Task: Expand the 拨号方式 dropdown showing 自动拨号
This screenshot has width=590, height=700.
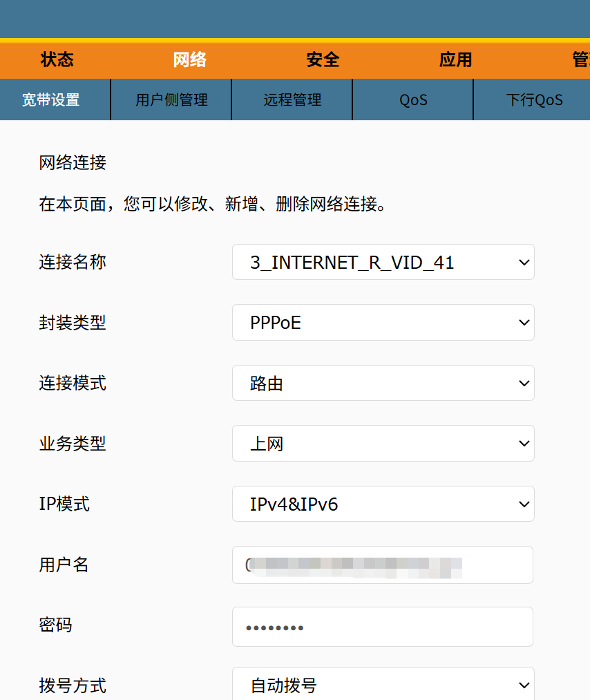Action: pos(383,685)
